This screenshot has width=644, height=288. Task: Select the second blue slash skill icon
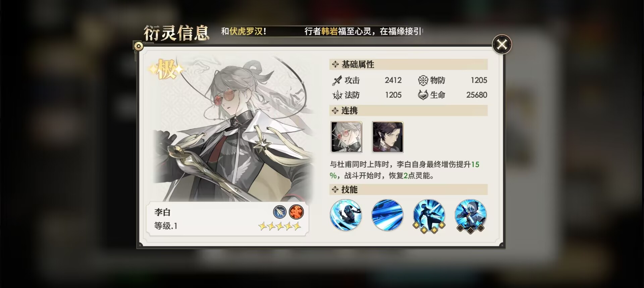point(387,215)
